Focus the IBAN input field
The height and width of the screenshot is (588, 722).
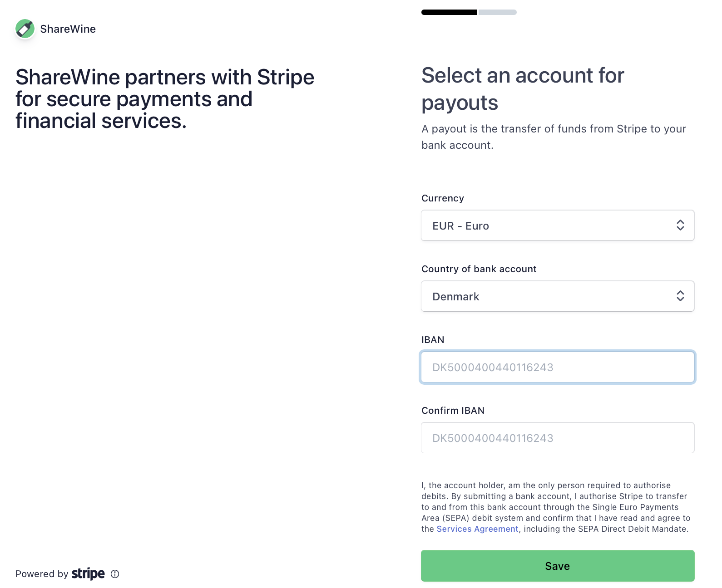tap(558, 367)
